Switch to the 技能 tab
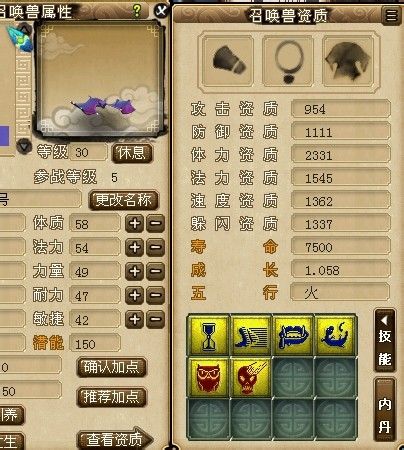This screenshot has height=450, width=404. 385,341
